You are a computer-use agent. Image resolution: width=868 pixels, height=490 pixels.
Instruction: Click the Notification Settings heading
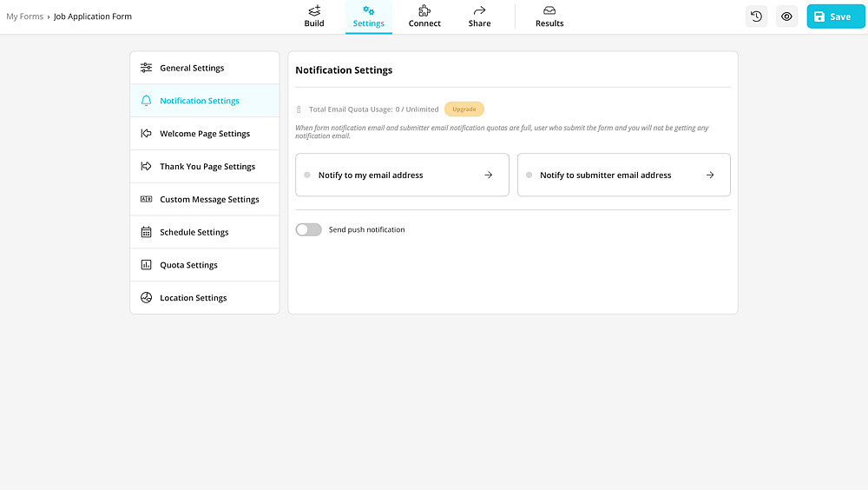[x=344, y=70]
